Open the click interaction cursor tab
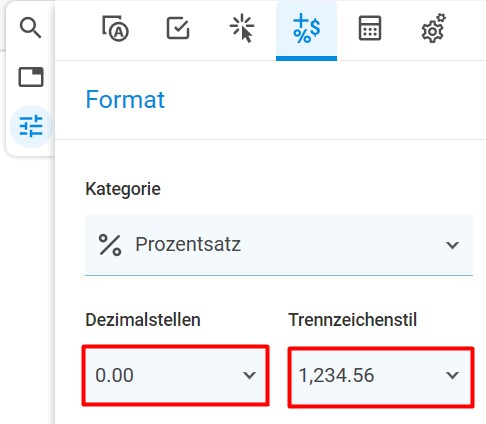The height and width of the screenshot is (424, 486). click(242, 28)
